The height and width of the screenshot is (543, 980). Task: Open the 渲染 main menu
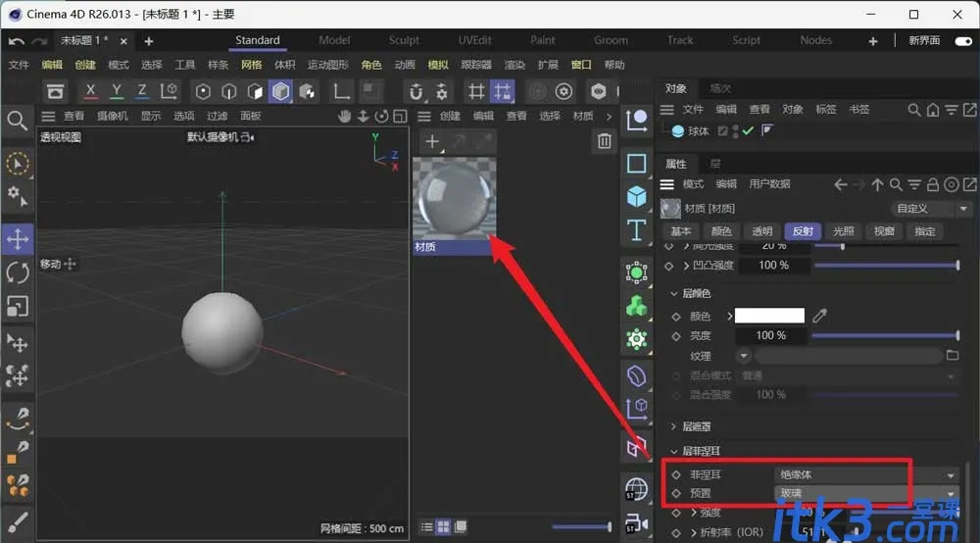[x=514, y=65]
